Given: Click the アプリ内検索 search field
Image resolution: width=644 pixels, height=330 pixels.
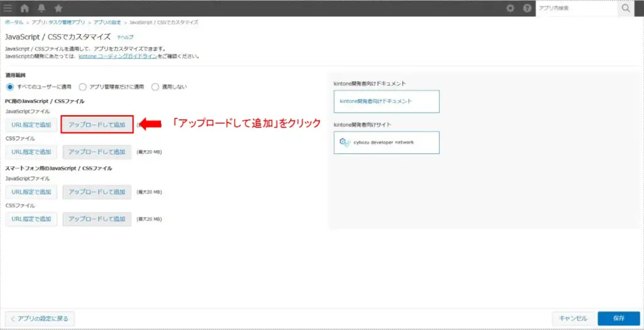Looking at the screenshot, I should point(577,8).
